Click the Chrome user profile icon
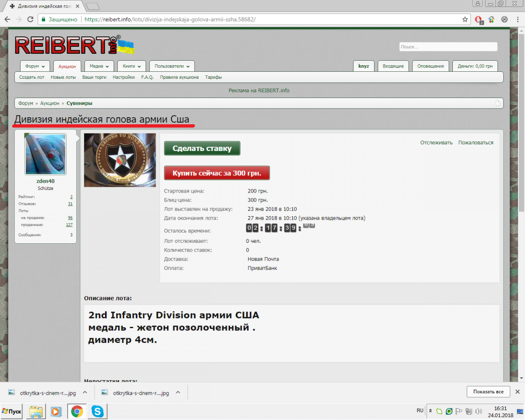The width and height of the screenshot is (525, 420). (x=478, y=3)
